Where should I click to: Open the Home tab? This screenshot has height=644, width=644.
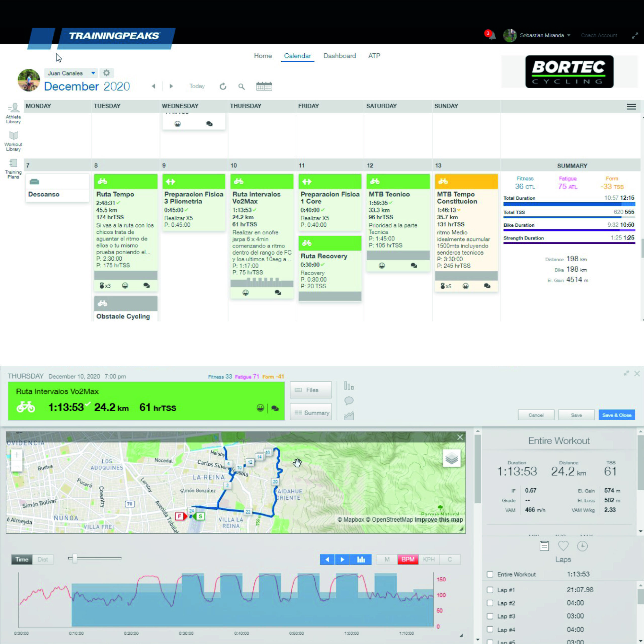click(x=263, y=56)
